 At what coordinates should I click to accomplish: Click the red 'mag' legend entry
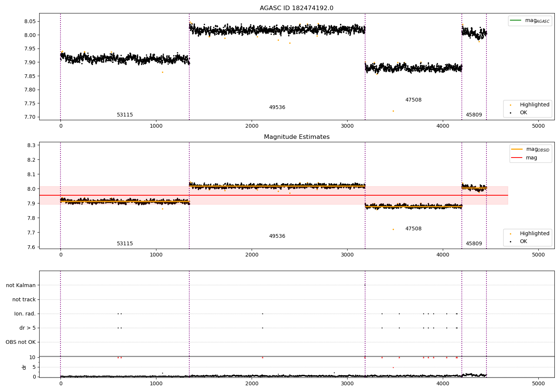(x=524, y=158)
